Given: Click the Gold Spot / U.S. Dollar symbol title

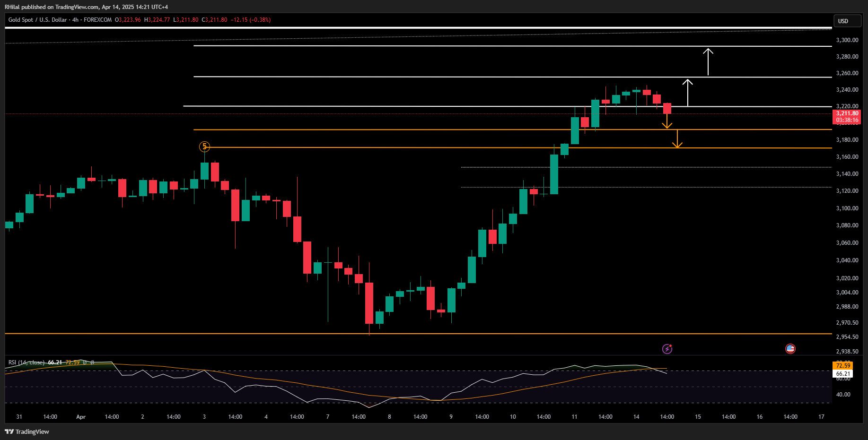Looking at the screenshot, I should point(37,20).
